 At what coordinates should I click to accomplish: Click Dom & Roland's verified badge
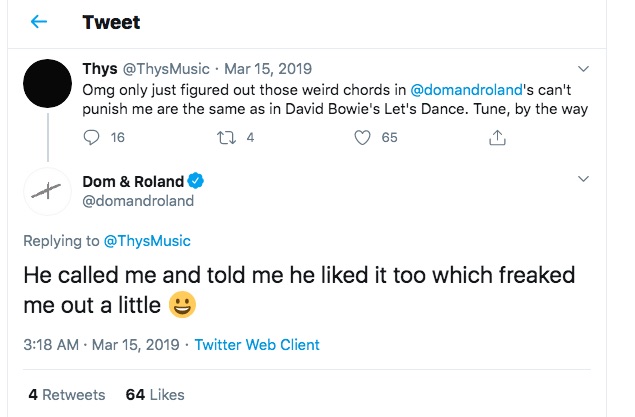tap(197, 181)
